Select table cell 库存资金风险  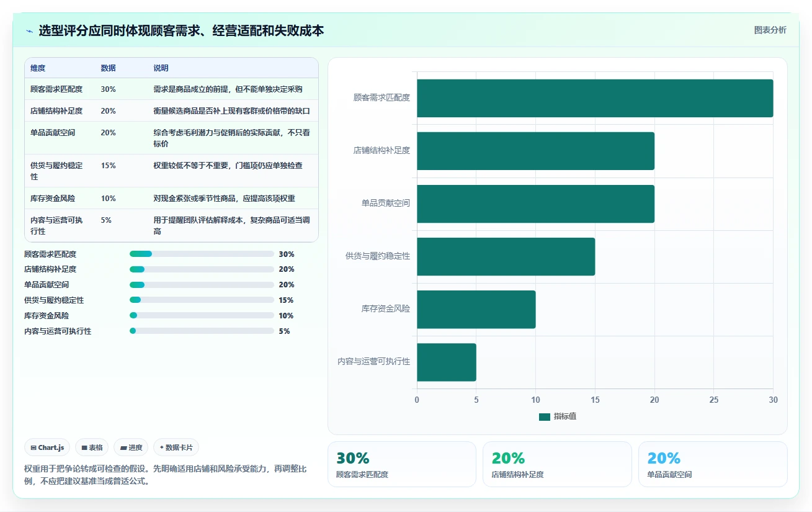pyautogui.click(x=53, y=198)
